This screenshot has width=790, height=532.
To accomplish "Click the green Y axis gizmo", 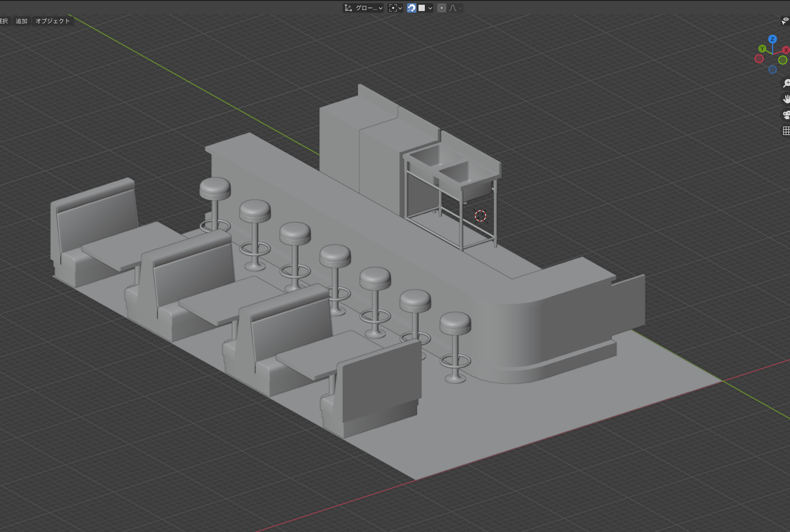I will pos(762,49).
